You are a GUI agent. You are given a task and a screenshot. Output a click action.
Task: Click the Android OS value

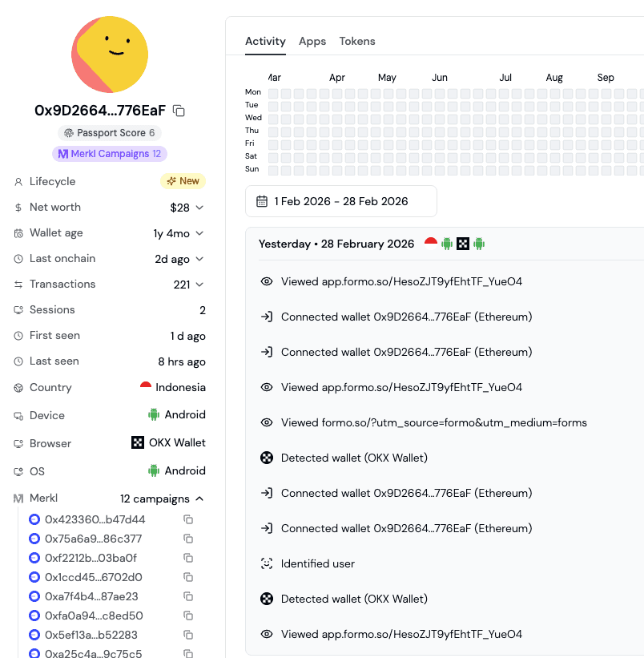click(x=185, y=470)
